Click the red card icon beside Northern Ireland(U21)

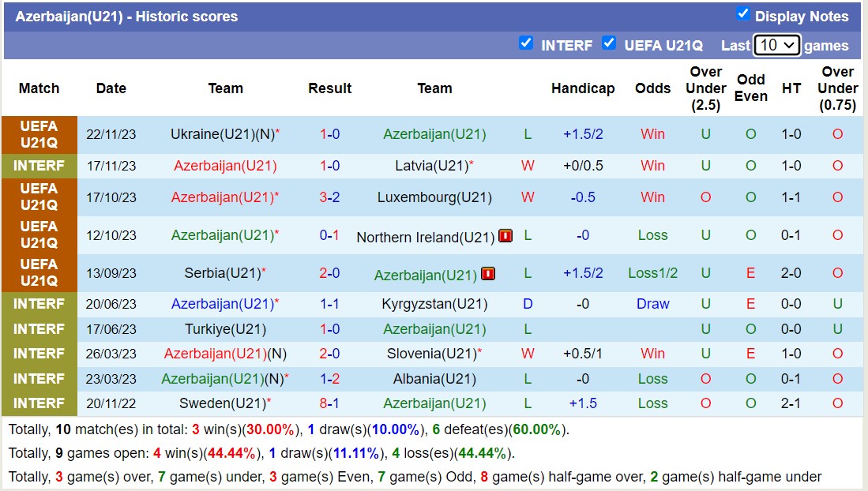[505, 234]
